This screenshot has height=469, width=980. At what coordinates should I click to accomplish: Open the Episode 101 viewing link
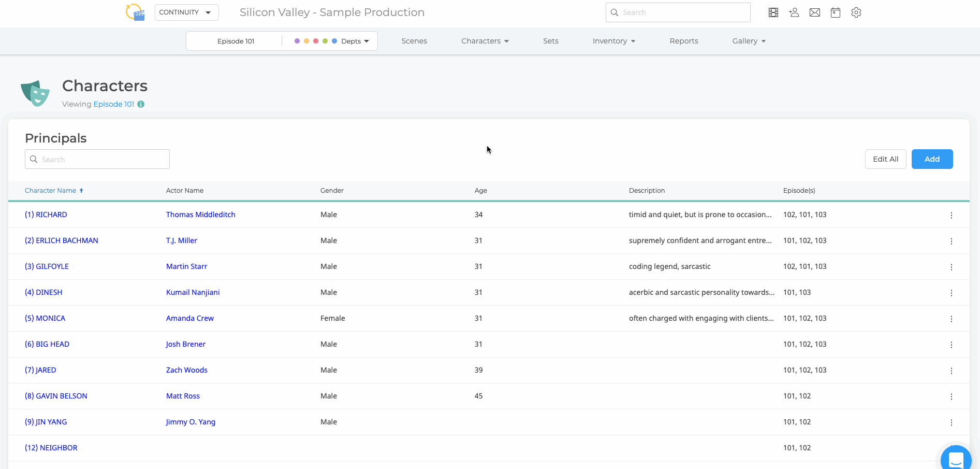(x=114, y=104)
